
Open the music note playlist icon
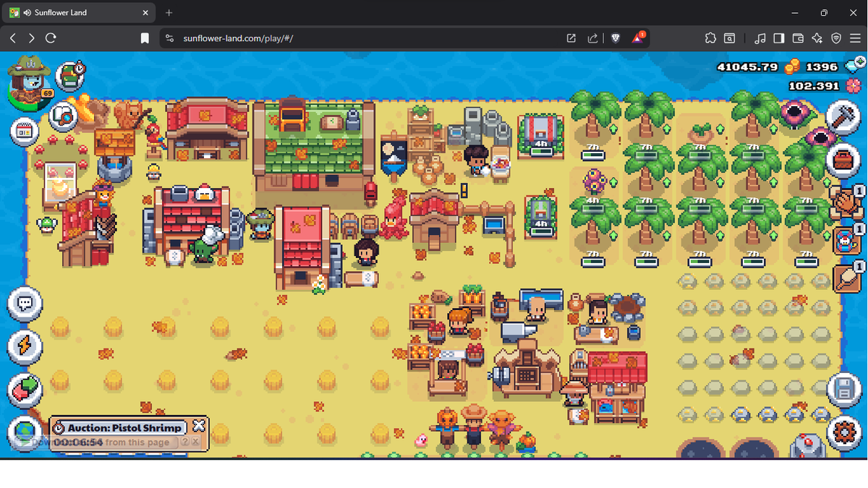(x=759, y=38)
